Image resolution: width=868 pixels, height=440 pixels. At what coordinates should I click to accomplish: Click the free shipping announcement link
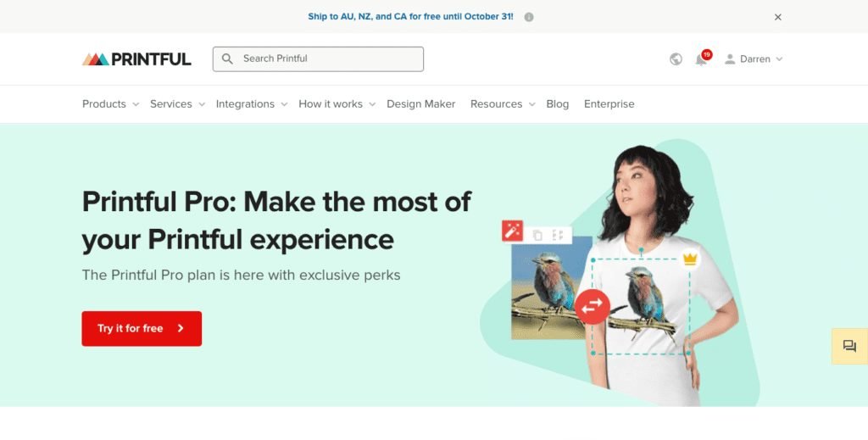[410, 17]
